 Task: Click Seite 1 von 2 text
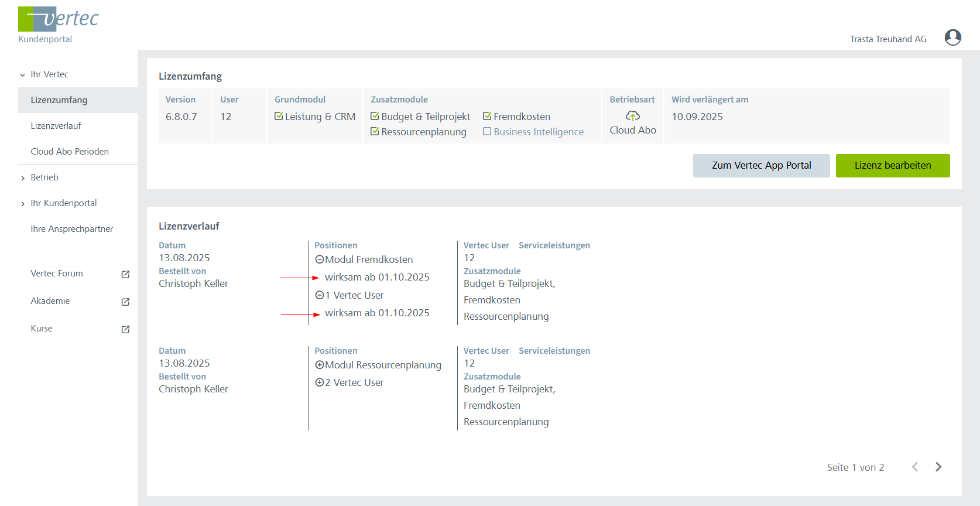tap(855, 467)
